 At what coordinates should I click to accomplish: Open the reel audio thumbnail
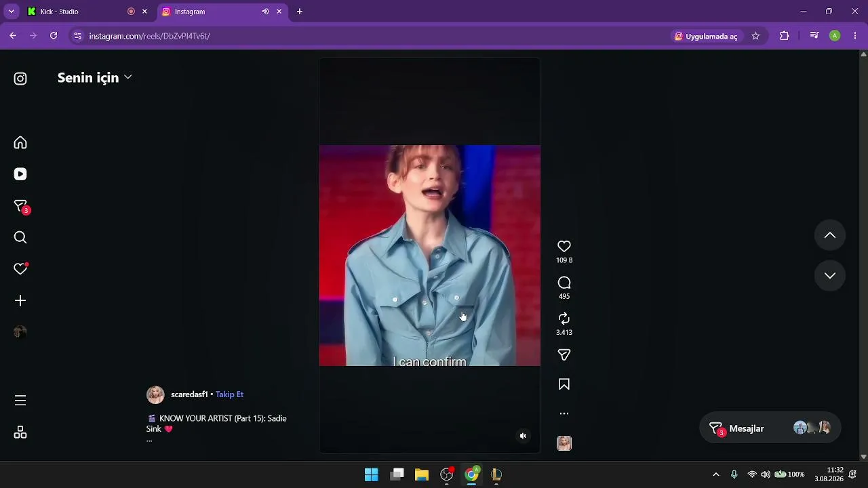click(564, 443)
